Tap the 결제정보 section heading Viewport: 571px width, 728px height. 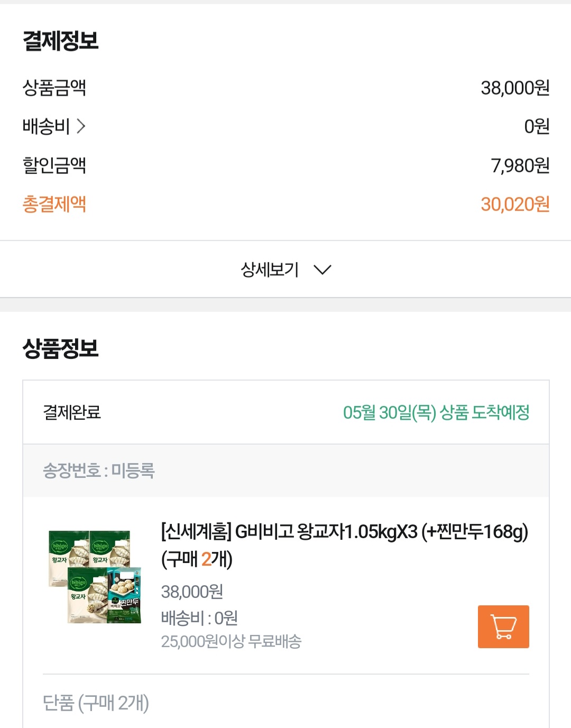(60, 41)
